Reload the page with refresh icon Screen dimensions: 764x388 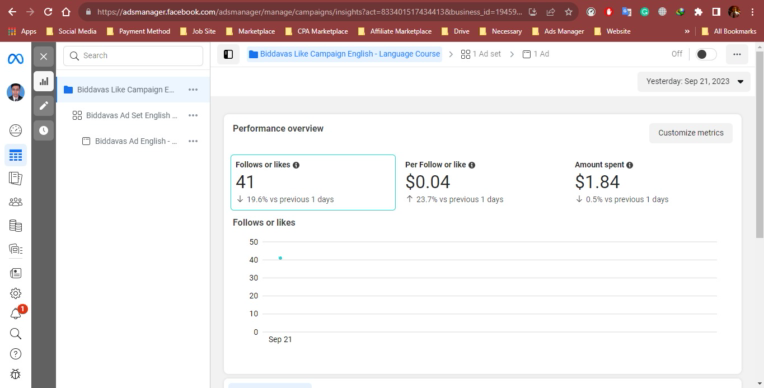click(48, 12)
